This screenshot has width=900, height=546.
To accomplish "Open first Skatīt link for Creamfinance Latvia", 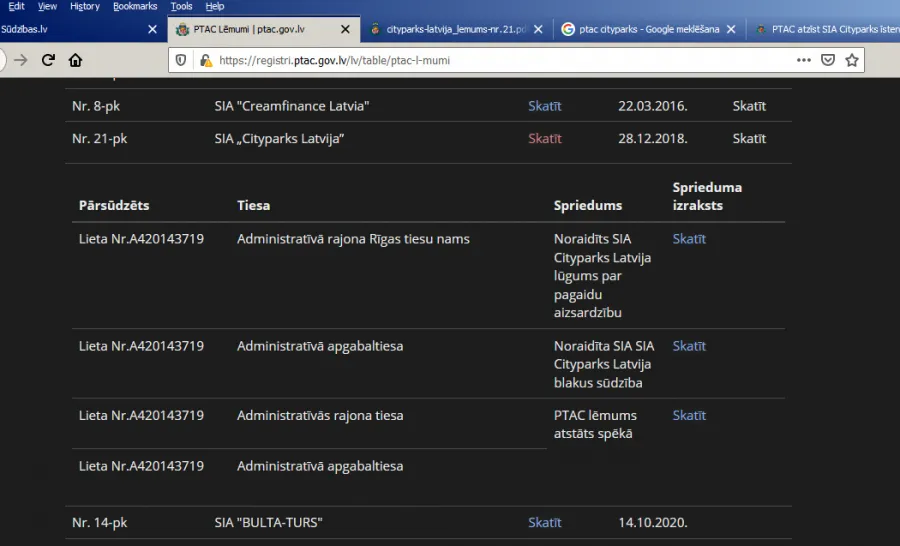I will coord(545,106).
